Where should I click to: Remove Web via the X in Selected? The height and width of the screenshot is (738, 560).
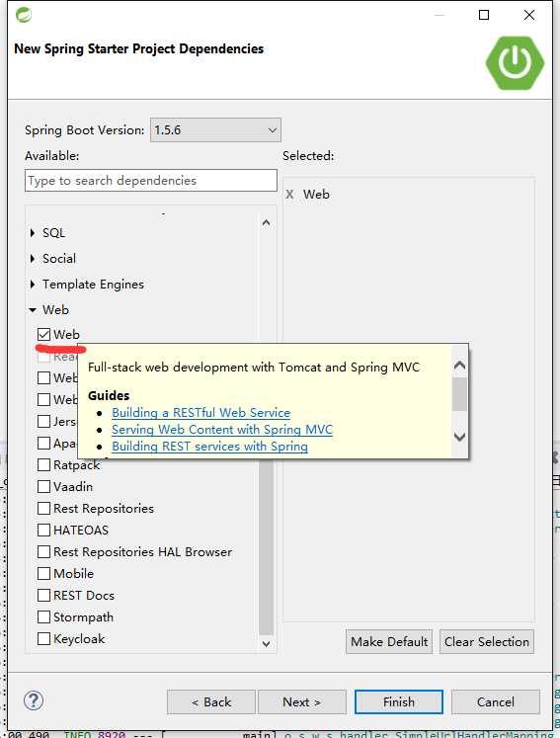289,195
